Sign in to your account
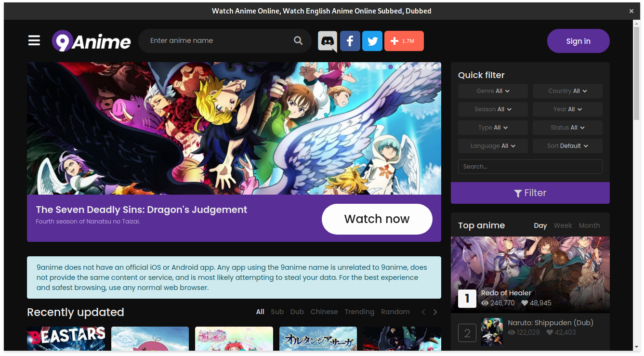This screenshot has width=644, height=356. click(578, 41)
